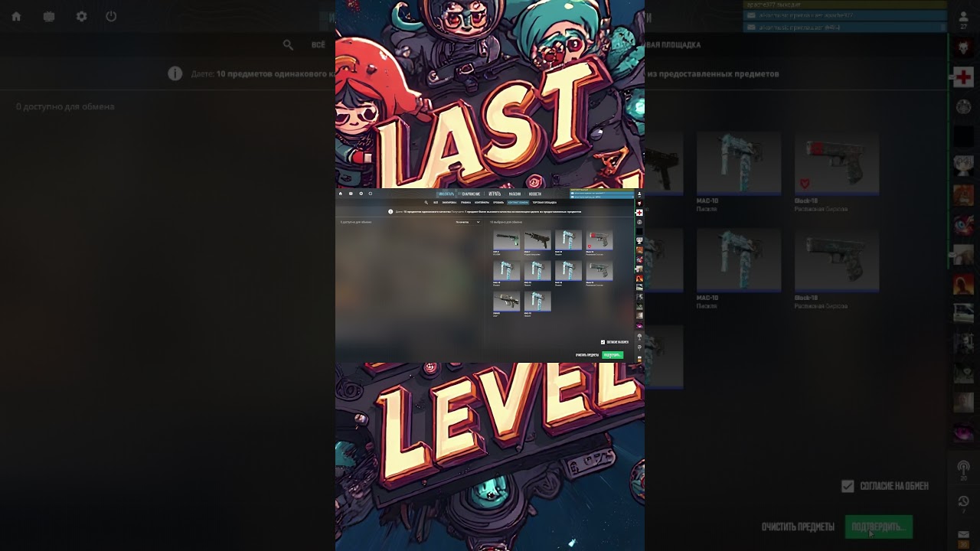This screenshot has height=551, width=980.
Task: Open mail envelope icon in small window sidebar
Action: (x=639, y=358)
